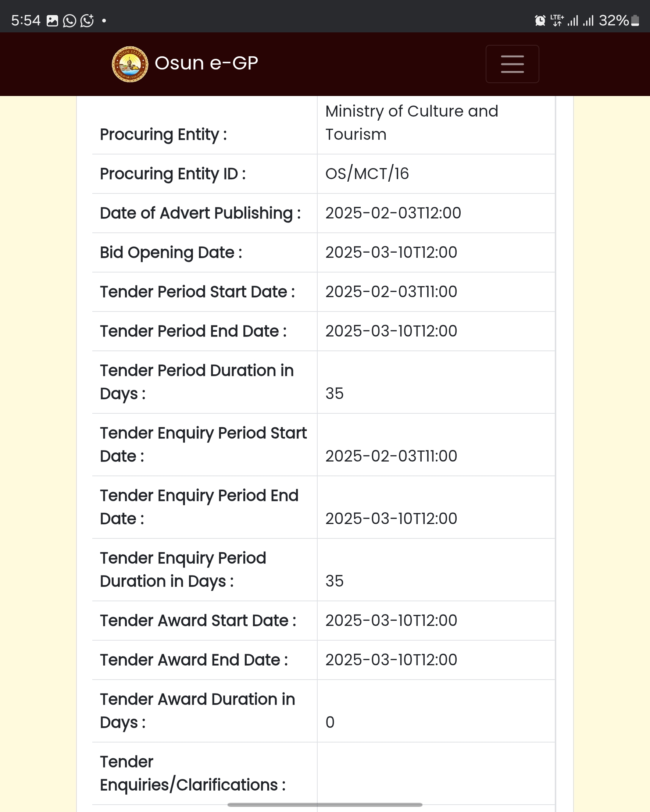Click the Tender Period Duration value 35
This screenshot has width=650, height=812.
pos(335,393)
